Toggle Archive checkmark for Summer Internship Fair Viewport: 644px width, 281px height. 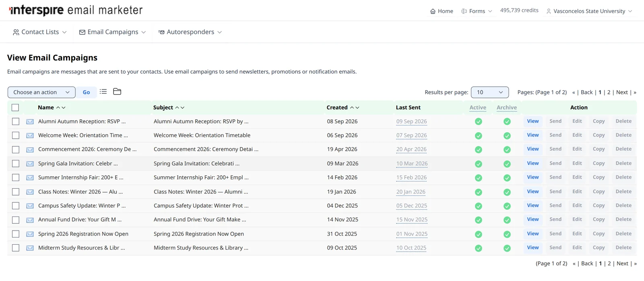(x=507, y=178)
